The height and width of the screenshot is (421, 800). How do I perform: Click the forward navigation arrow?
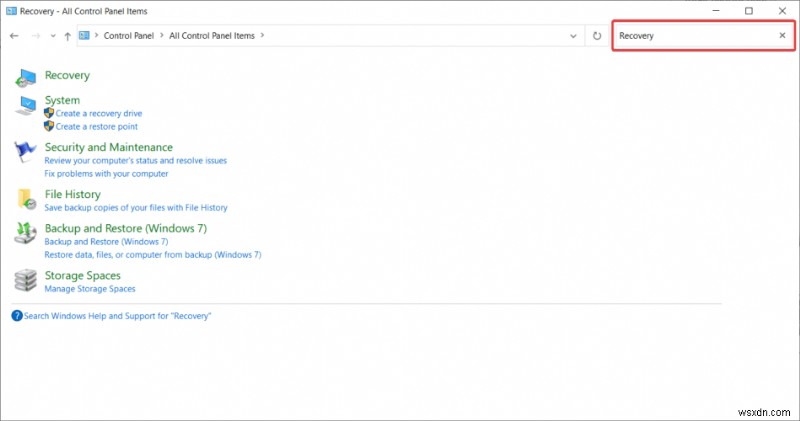[36, 36]
